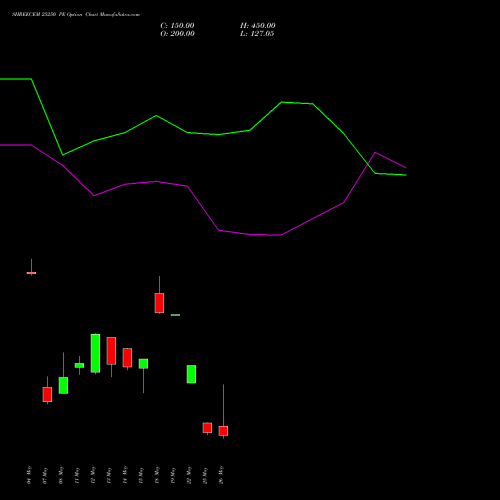
Task: Click the tall green candle above 12 May
Action: 95,353
